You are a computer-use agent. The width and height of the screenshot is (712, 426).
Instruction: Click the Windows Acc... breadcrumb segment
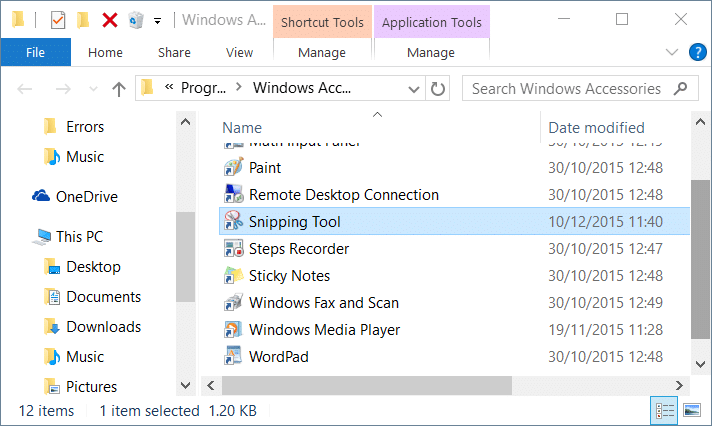pos(302,88)
